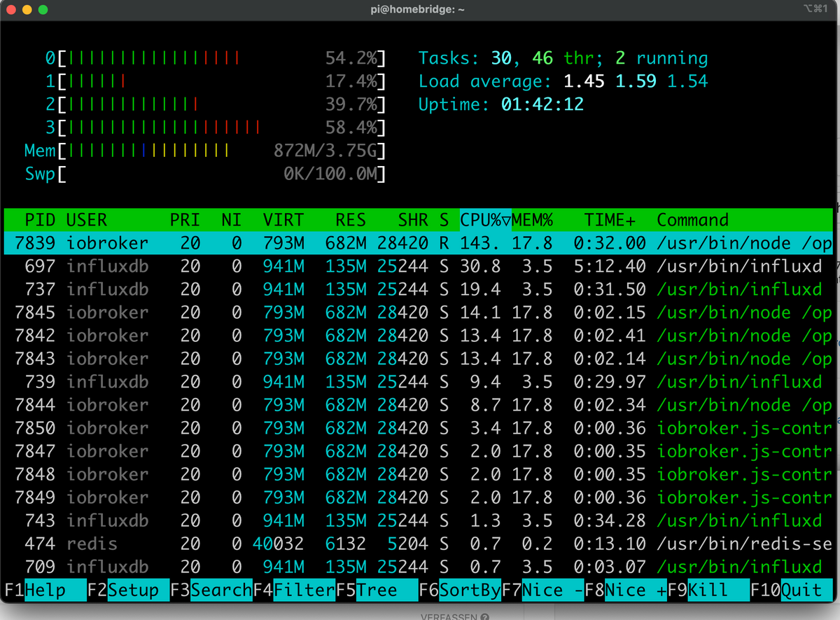Viewport: 840px width, 620px height.
Task: Click the SHR column header
Action: point(413,220)
